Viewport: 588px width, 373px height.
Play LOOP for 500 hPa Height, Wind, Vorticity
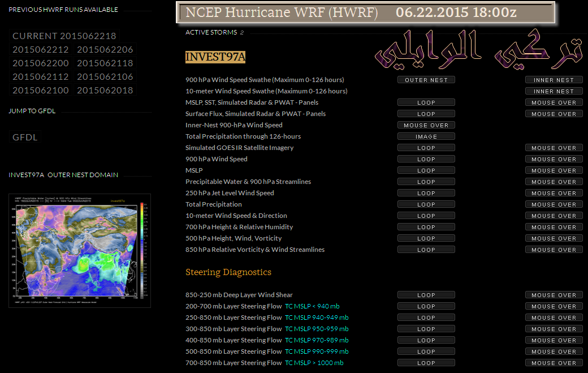426,238
